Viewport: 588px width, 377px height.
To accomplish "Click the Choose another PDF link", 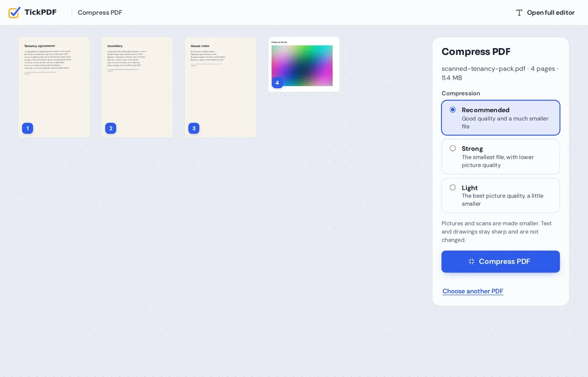I will 473,291.
